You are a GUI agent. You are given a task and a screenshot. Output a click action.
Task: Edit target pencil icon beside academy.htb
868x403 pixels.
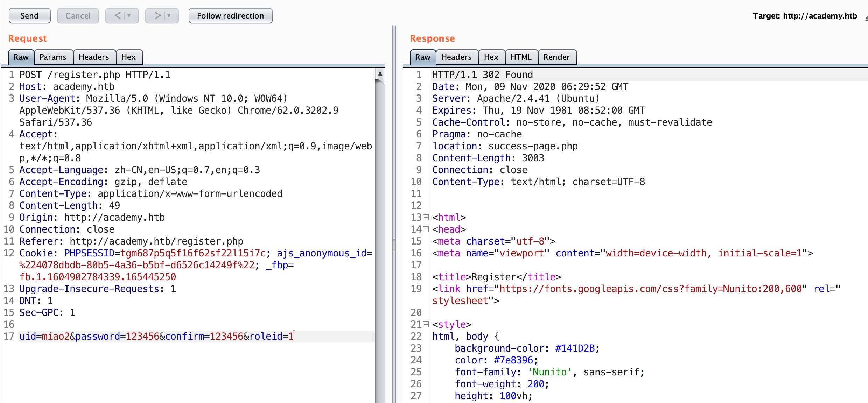866,18
